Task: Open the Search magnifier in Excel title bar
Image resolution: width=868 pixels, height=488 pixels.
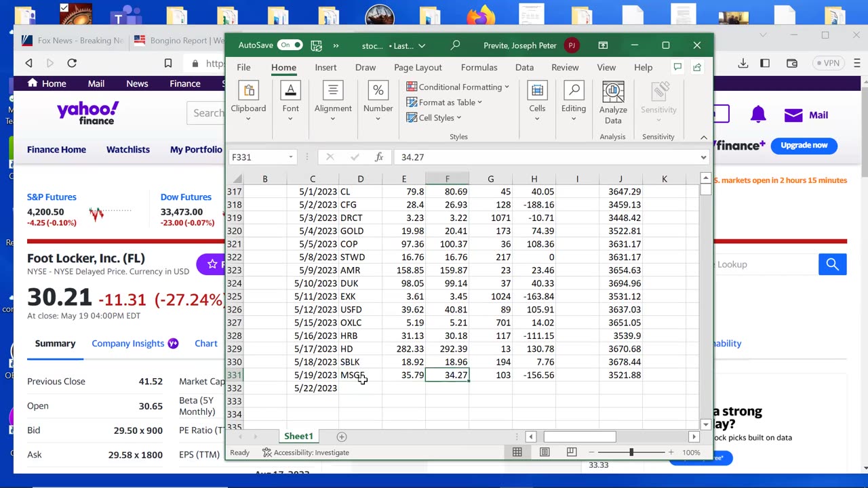Action: (x=455, y=45)
